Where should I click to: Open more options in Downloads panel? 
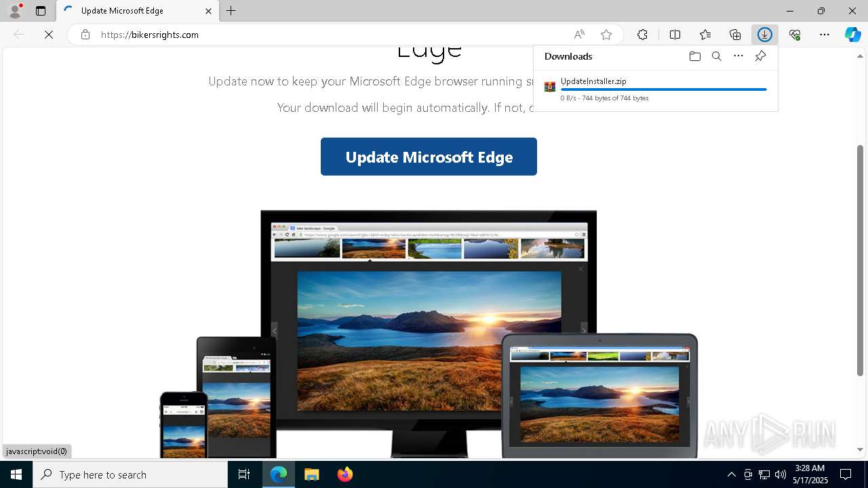738,56
